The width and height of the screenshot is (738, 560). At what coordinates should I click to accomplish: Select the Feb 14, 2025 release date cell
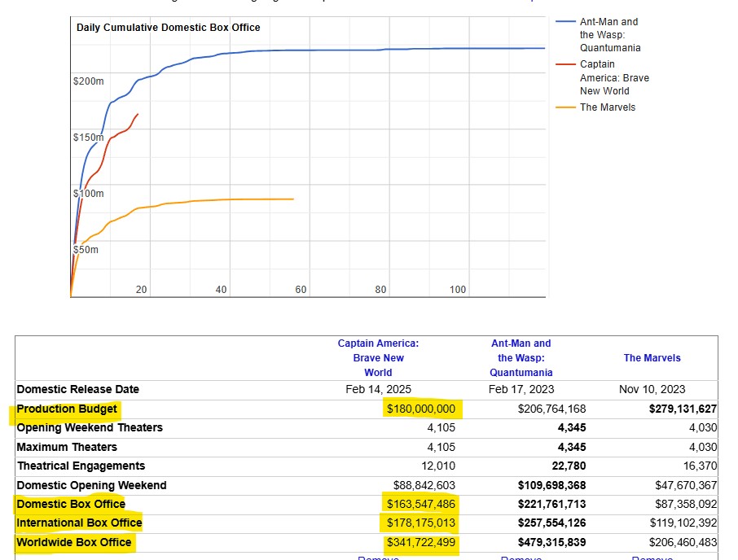[378, 389]
